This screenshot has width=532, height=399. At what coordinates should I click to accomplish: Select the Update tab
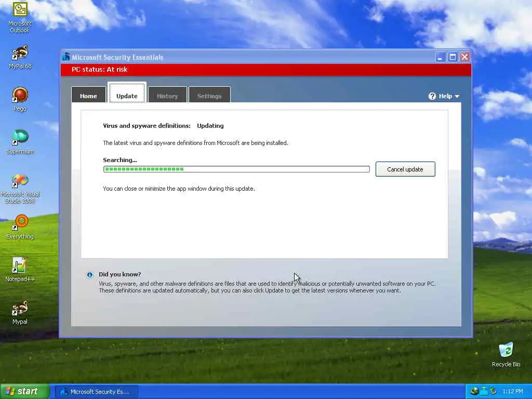(127, 93)
